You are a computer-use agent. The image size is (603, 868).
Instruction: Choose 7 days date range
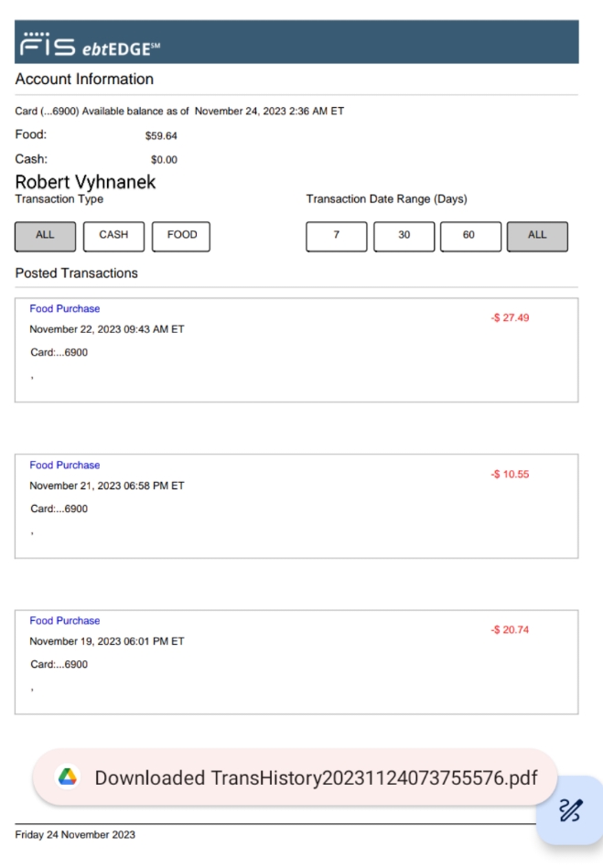337,236
